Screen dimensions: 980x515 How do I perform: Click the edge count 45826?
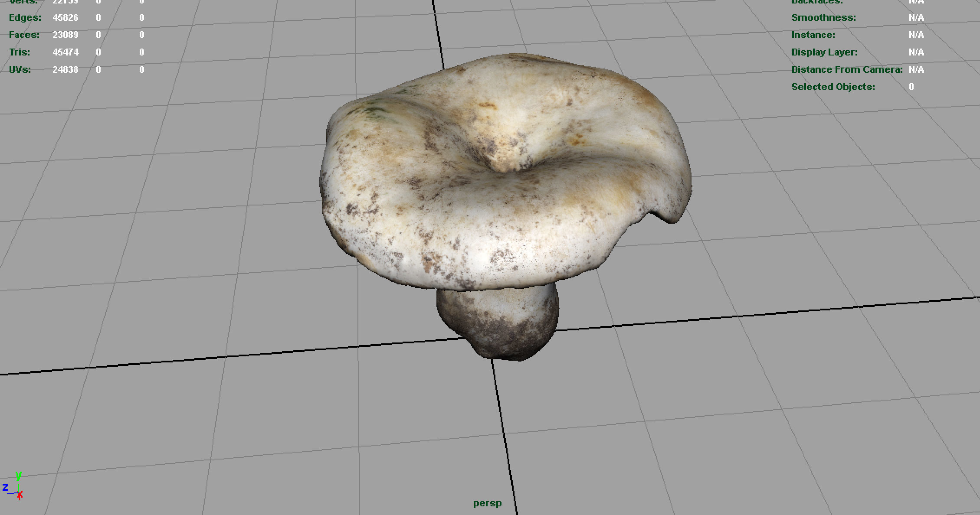pos(66,18)
